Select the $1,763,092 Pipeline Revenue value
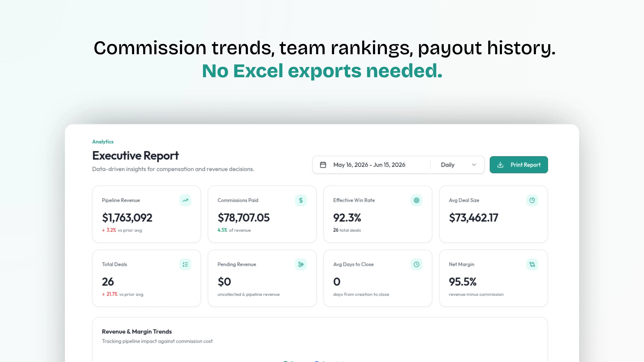This screenshot has width=644, height=362. (127, 218)
